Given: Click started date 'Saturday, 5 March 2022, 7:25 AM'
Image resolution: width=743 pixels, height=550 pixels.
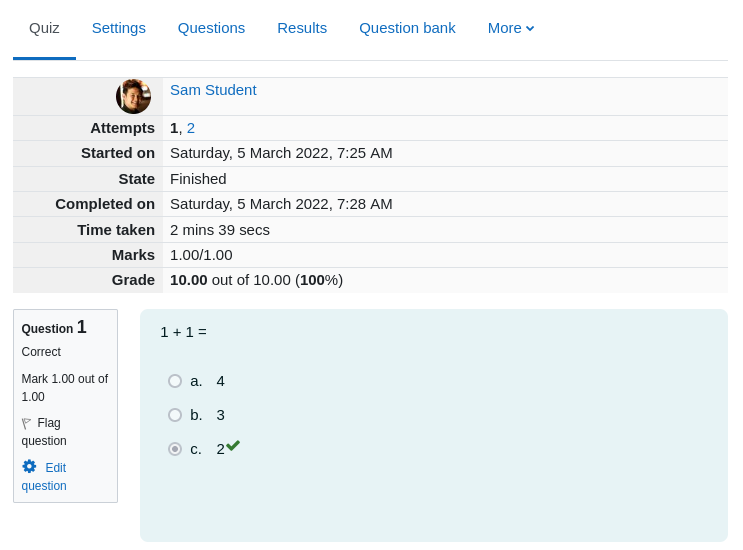Looking at the screenshot, I should 281,153.
